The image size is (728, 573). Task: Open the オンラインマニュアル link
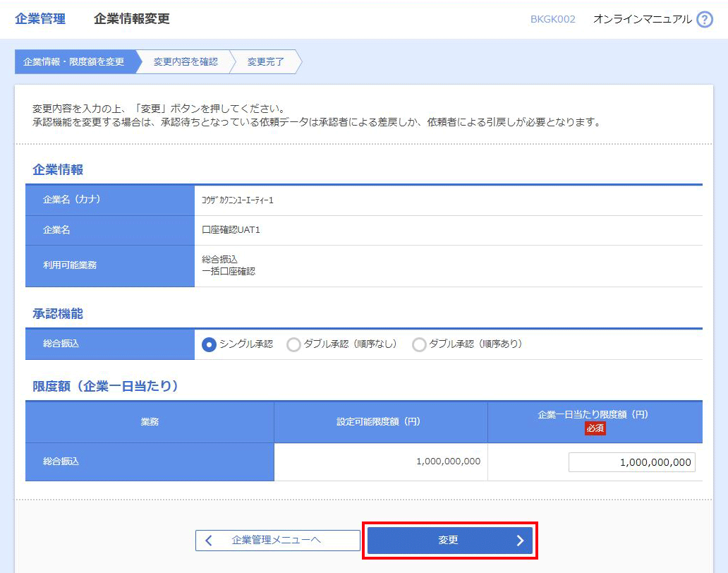click(x=642, y=20)
